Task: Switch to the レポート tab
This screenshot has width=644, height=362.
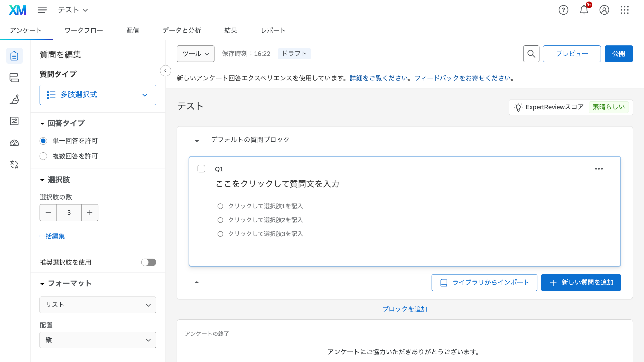Action: click(273, 31)
